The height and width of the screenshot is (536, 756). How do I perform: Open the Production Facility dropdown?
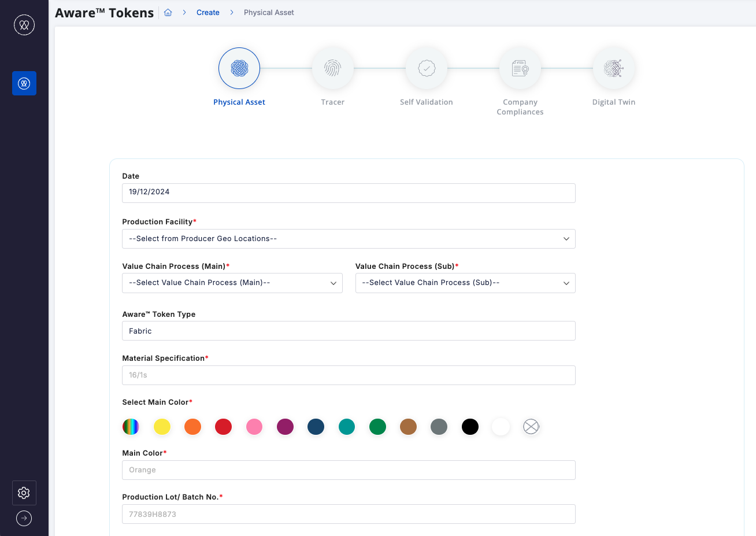[349, 239]
